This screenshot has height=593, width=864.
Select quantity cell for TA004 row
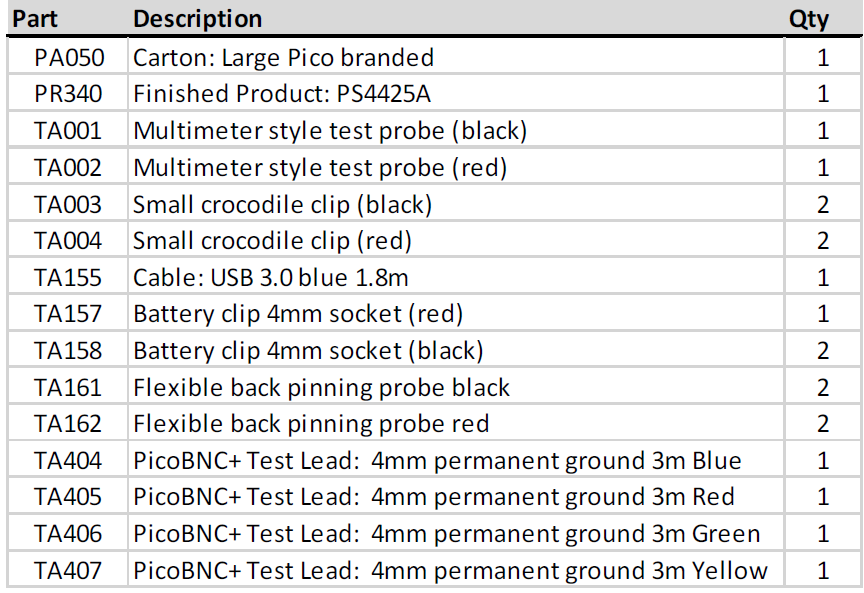(x=824, y=240)
